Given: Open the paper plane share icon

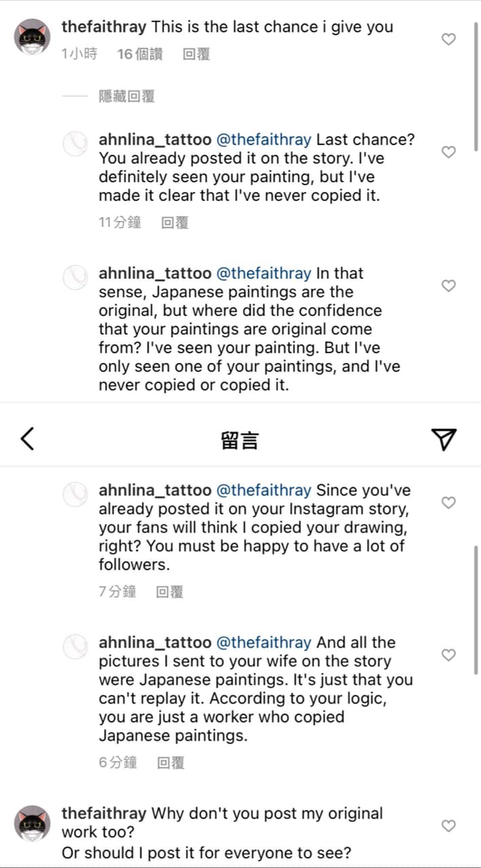Looking at the screenshot, I should tap(444, 439).
